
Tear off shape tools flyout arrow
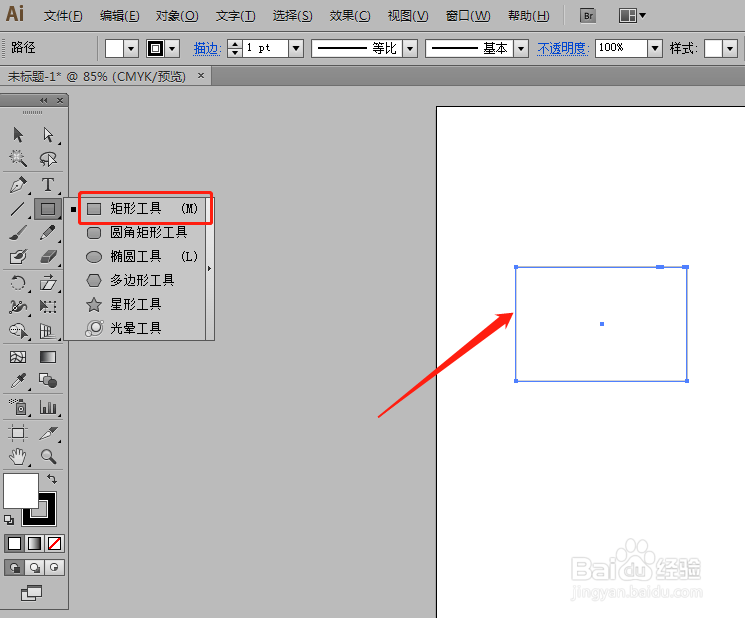pos(210,268)
